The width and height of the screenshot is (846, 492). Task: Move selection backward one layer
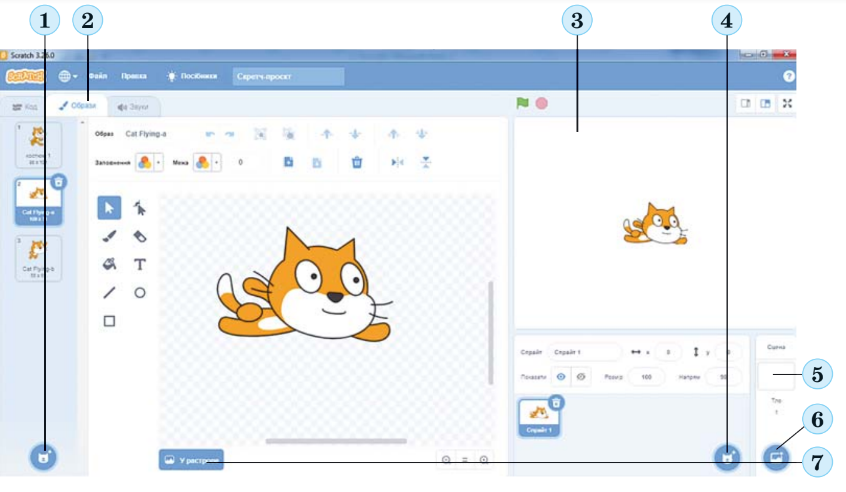click(355, 134)
